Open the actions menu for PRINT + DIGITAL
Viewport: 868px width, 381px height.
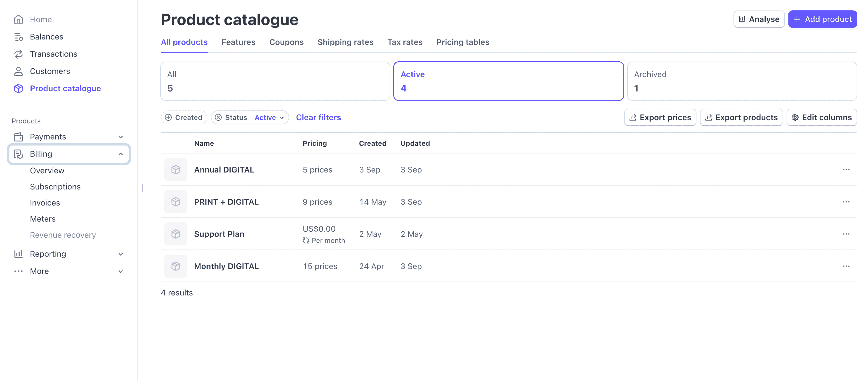tap(846, 202)
